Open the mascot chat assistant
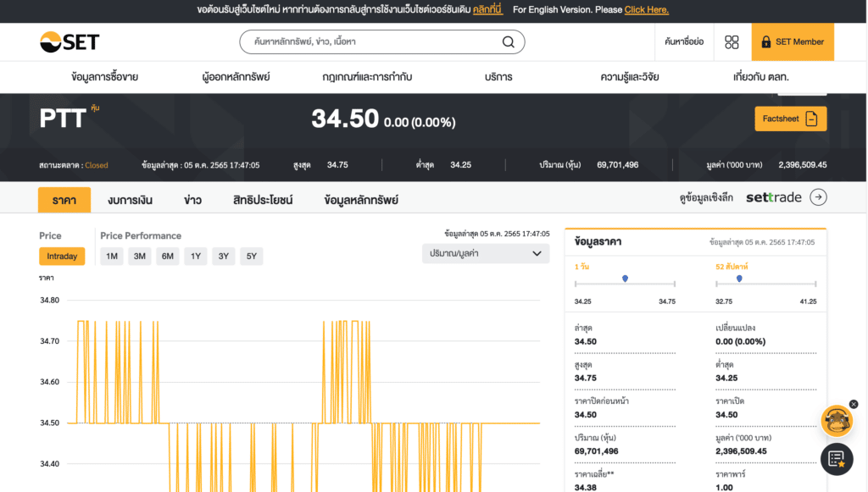This screenshot has height=492, width=868. click(x=837, y=421)
